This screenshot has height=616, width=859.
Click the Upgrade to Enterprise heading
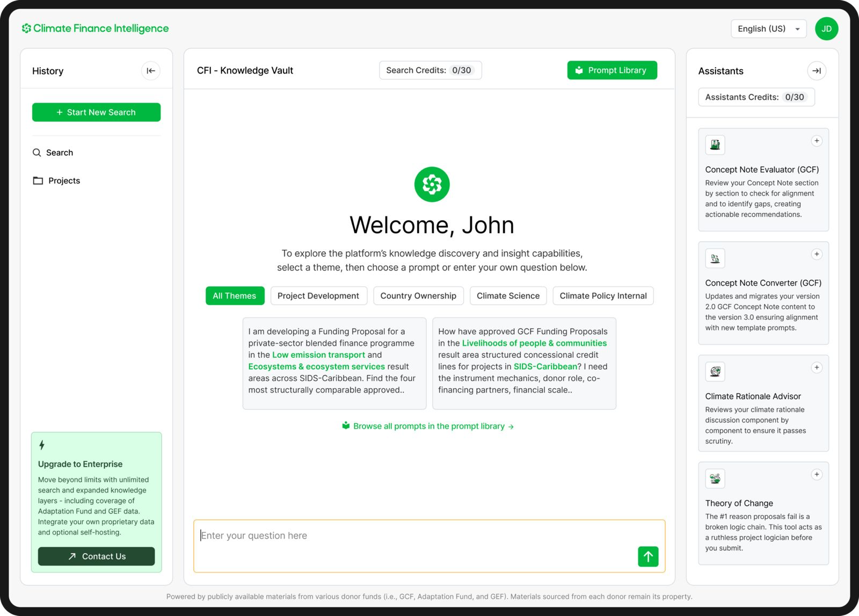point(80,464)
